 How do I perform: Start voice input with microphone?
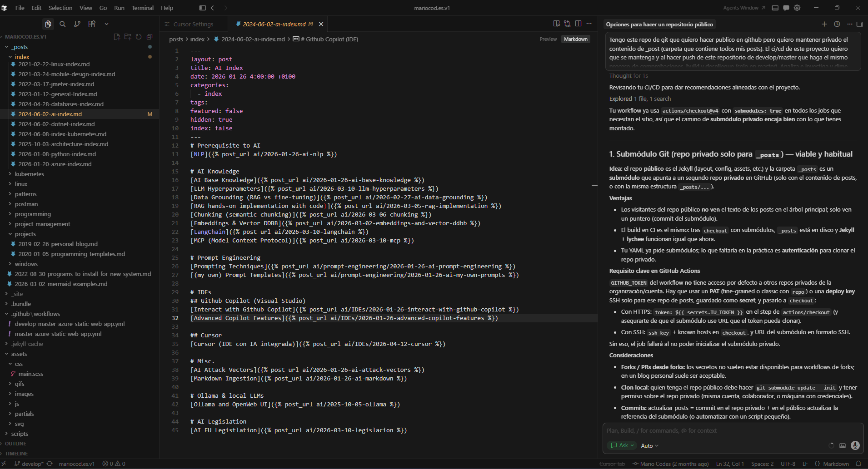(855, 445)
